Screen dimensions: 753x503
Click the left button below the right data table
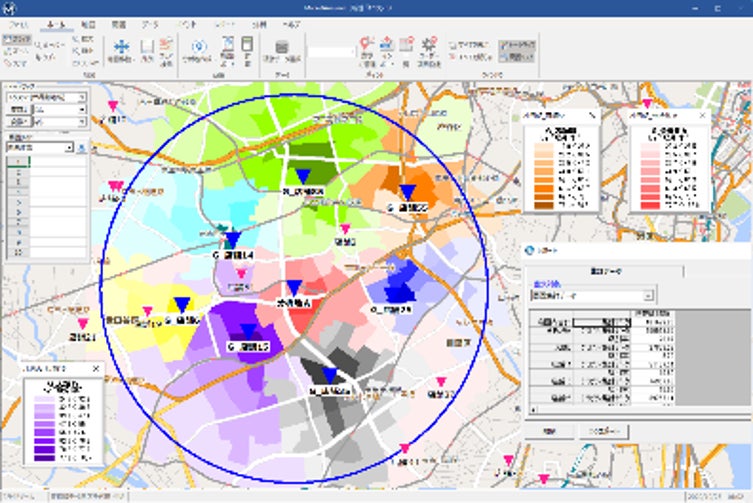pos(551,430)
